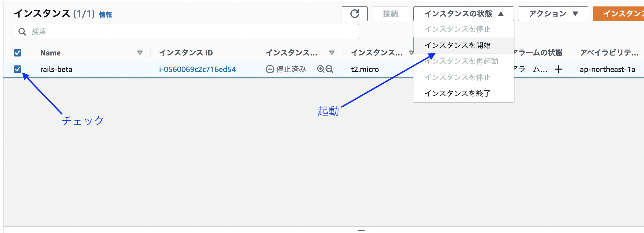This screenshot has height=233, width=644.
Task: Click the panel resize handle at bottom
Action: [361, 231]
